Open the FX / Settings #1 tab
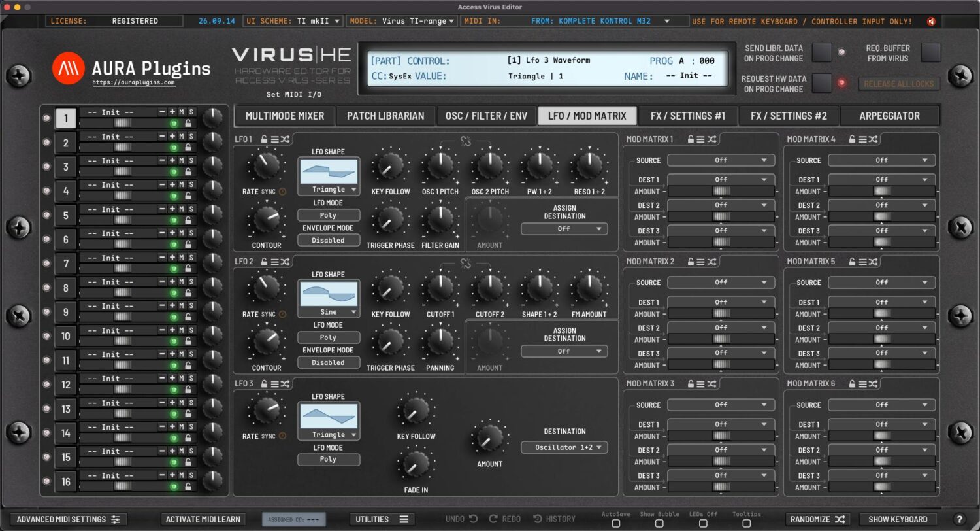Image resolution: width=980 pixels, height=531 pixels. coord(688,116)
